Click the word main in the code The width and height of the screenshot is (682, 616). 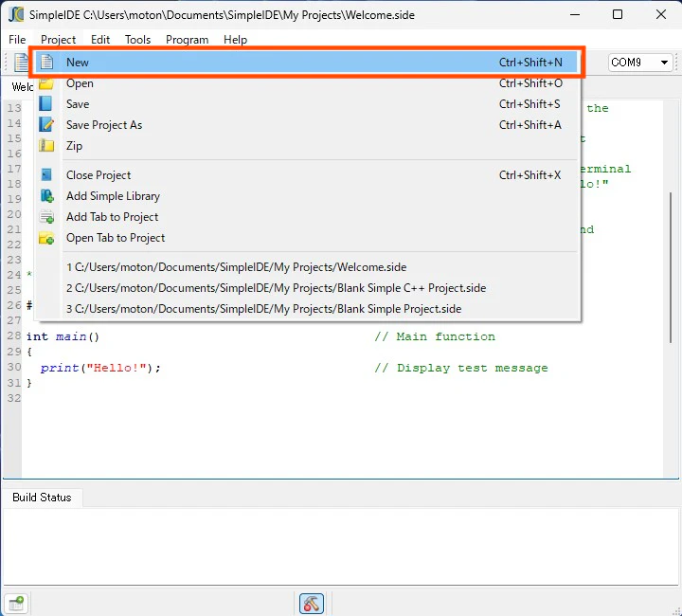pos(71,336)
